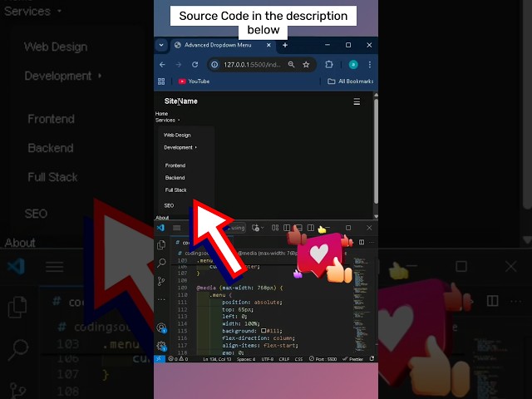Open VS Code notifications bell
This screenshot has height=399, width=532.
coord(372,358)
